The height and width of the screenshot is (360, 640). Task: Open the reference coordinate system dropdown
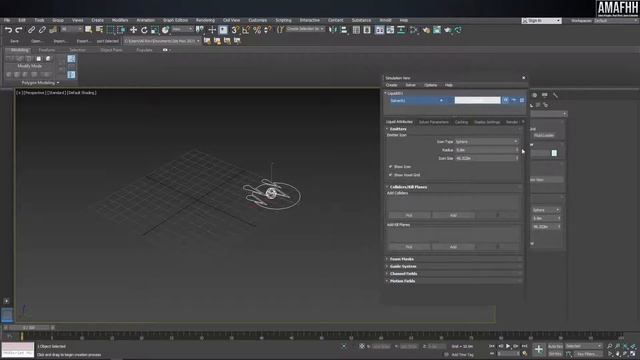[x=182, y=29]
